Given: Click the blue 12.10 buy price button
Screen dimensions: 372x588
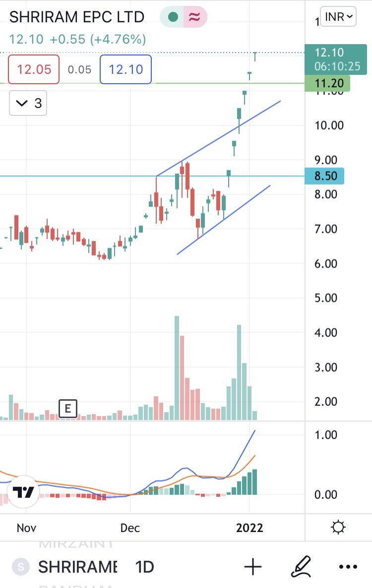Looking at the screenshot, I should click(126, 69).
